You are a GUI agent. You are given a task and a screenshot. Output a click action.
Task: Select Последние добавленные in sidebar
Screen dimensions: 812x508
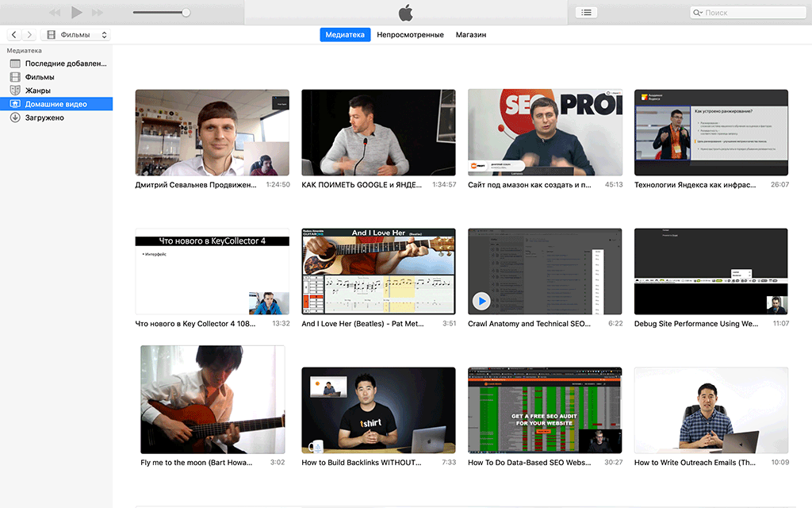(65, 63)
